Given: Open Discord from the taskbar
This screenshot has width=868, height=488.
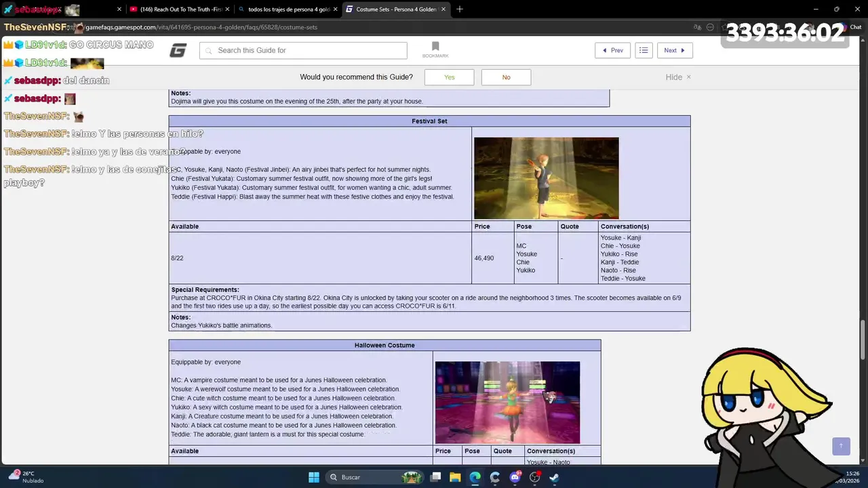Looking at the screenshot, I should tap(515, 477).
